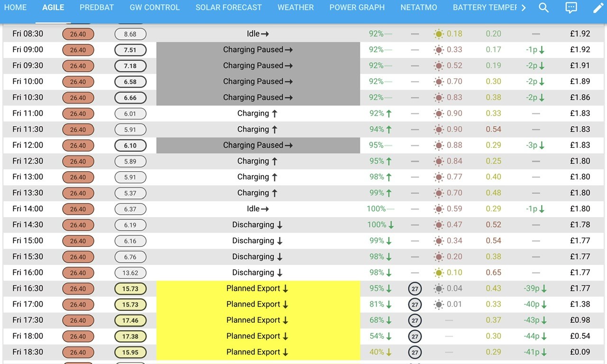This screenshot has width=607, height=364.
Task: Click the yellow 15.95 export rate pill
Action: (130, 352)
